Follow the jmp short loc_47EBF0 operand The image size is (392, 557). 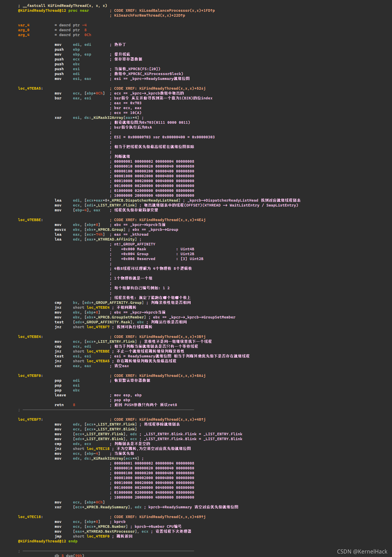pyautogui.click(x=98, y=536)
